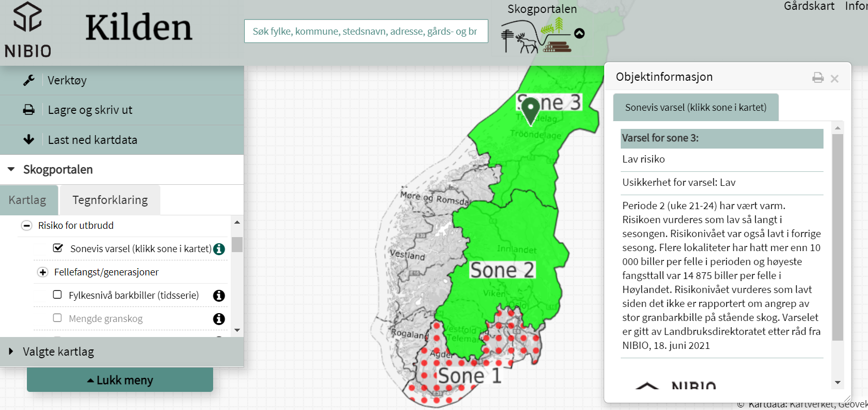
Task: Click the printer icon beside Lagre og skriv ut
Action: 29,110
